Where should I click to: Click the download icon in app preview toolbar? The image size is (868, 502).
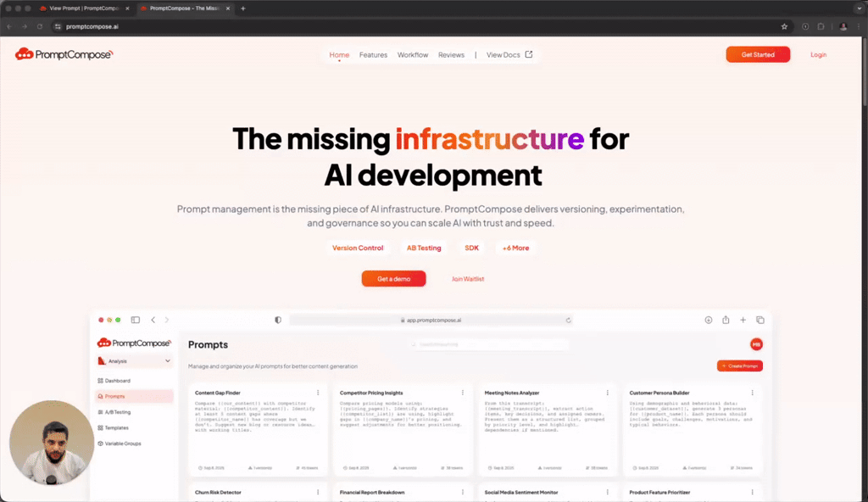708,320
